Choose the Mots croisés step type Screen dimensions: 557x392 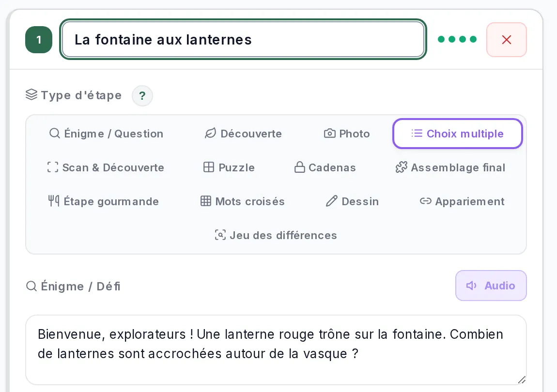click(242, 201)
